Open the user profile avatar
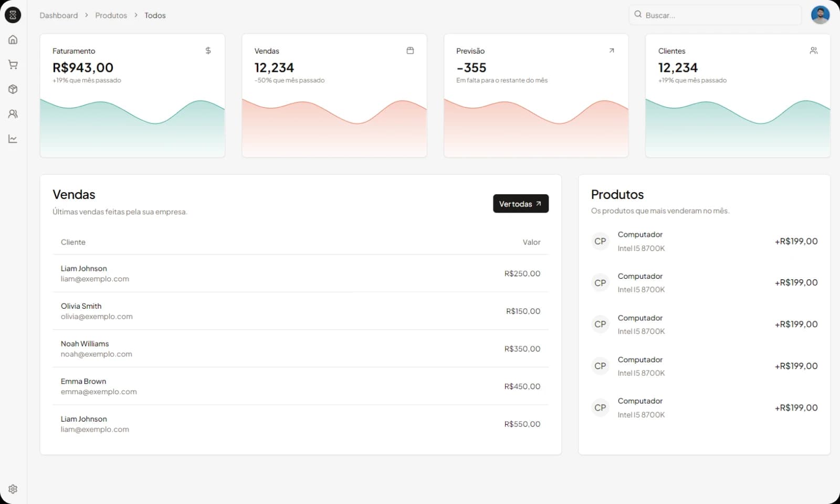The height and width of the screenshot is (504, 840). coord(820,15)
